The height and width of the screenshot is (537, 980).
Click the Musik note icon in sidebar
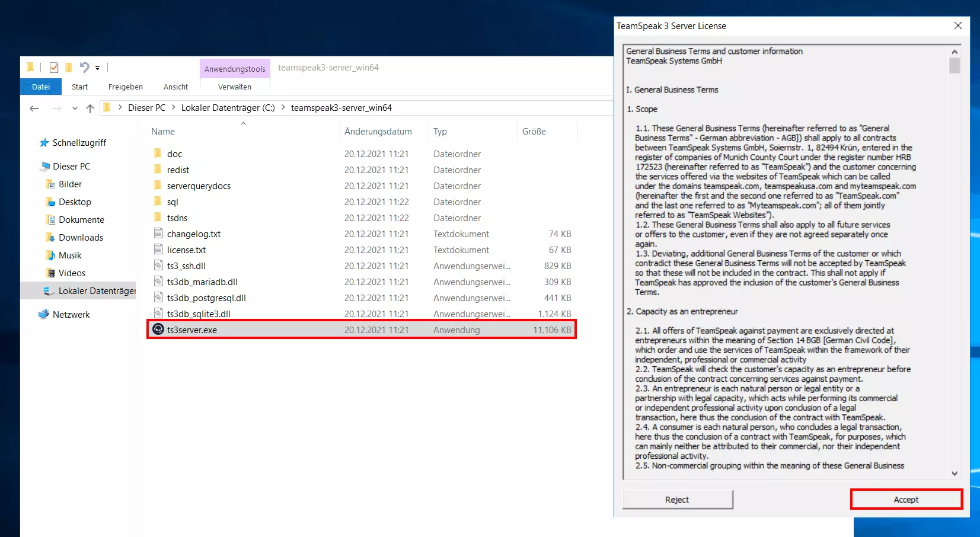click(51, 255)
